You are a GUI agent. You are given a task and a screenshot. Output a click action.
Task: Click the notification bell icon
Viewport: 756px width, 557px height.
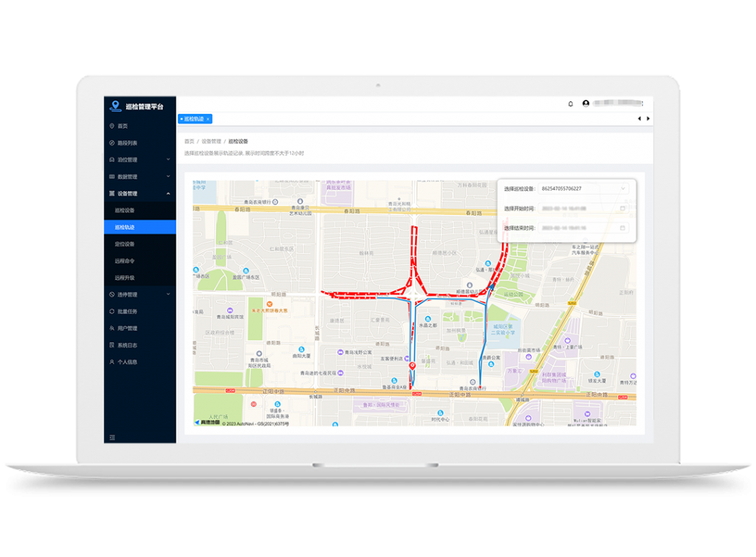point(571,103)
